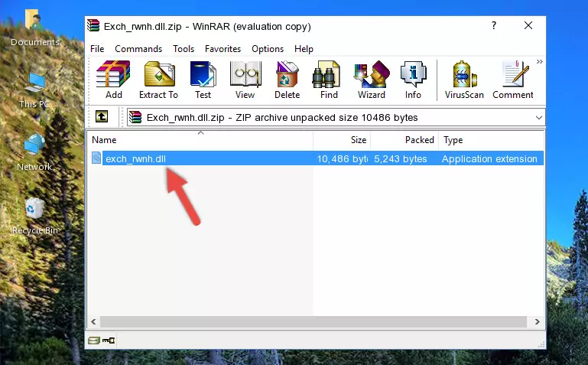The height and width of the screenshot is (365, 588).
Task: Open the Extract To tool
Action: pos(158,80)
